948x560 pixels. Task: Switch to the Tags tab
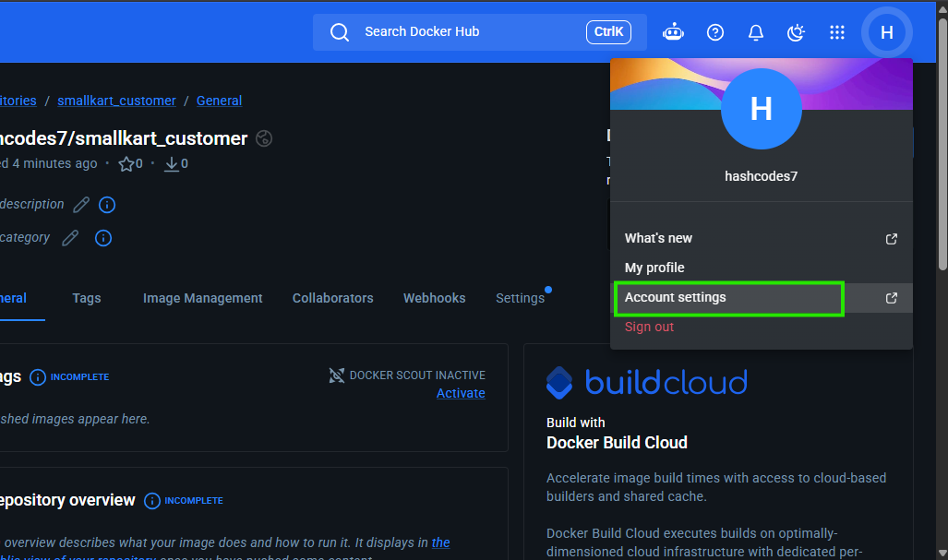(87, 298)
